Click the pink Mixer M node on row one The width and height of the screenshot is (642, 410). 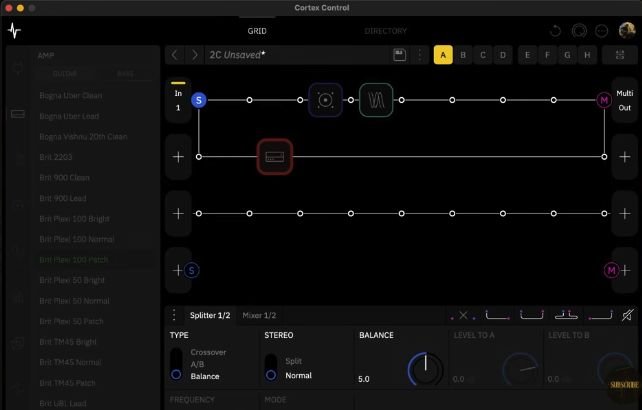coord(604,100)
